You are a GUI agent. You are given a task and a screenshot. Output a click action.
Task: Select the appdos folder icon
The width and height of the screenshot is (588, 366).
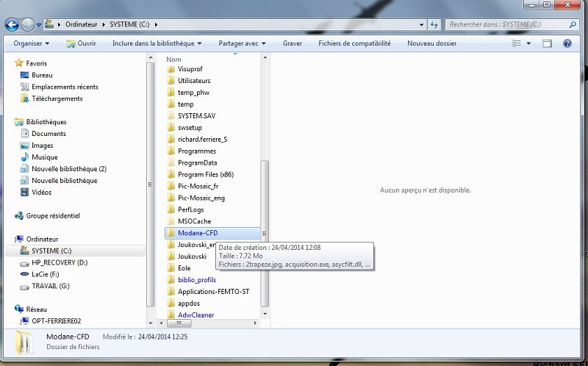[x=171, y=303]
